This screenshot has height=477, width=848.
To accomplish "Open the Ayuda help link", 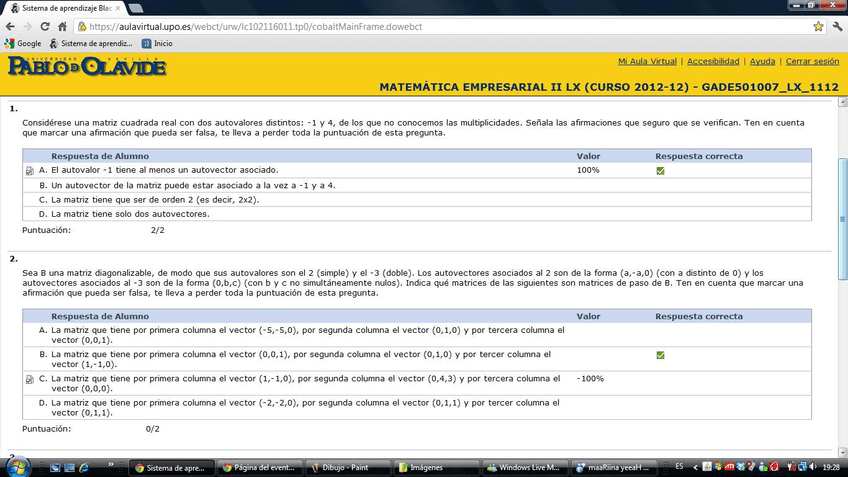I will point(762,62).
